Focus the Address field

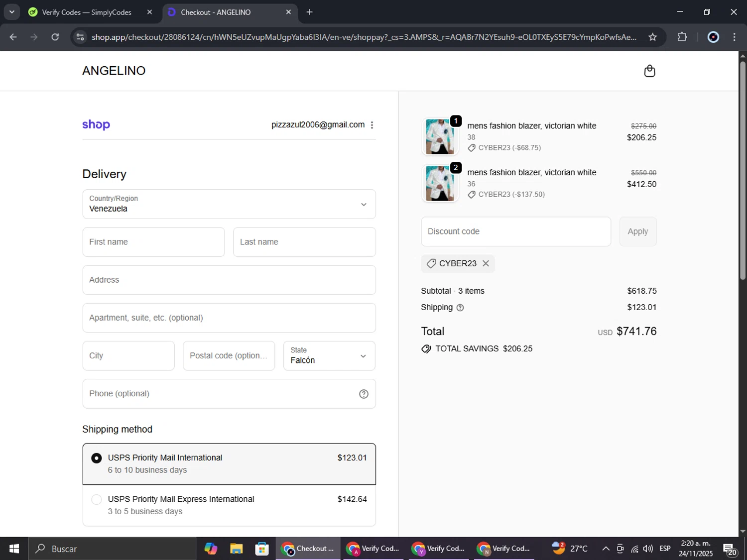(229, 280)
